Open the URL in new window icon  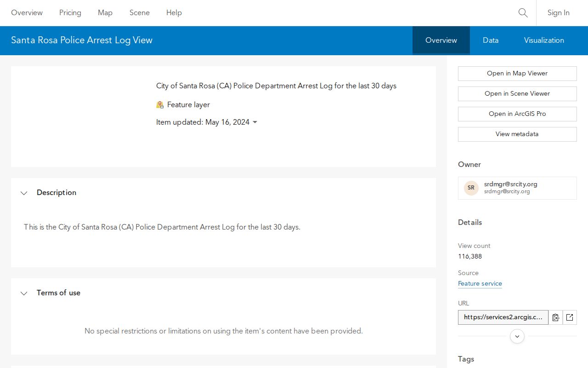pos(570,317)
